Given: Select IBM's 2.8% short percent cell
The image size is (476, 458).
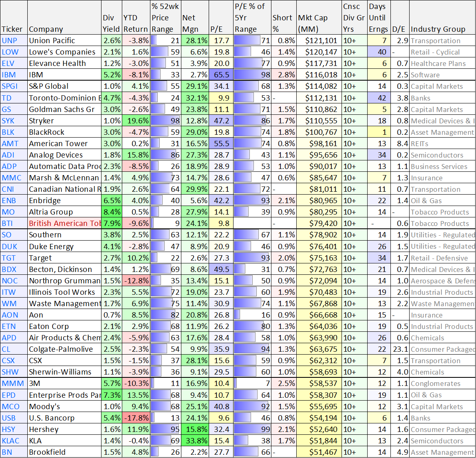Looking at the screenshot, I should pos(284,75).
